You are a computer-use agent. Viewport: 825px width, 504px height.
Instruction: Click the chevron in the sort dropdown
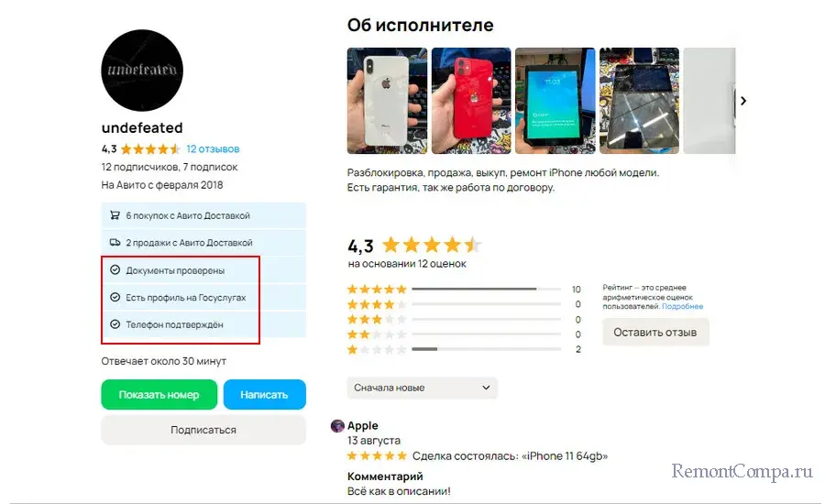(x=486, y=388)
